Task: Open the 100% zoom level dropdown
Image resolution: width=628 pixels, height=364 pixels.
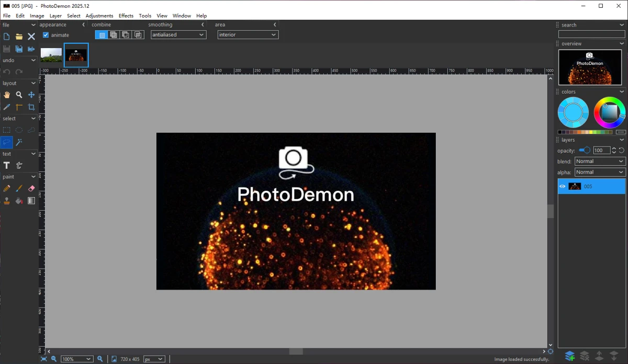Action: coord(77,359)
